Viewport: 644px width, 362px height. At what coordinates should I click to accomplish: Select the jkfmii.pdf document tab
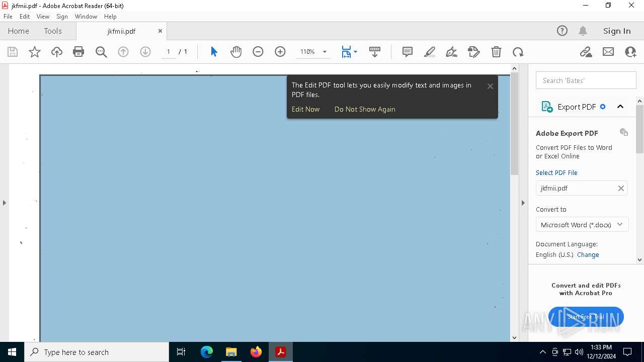coord(121,31)
